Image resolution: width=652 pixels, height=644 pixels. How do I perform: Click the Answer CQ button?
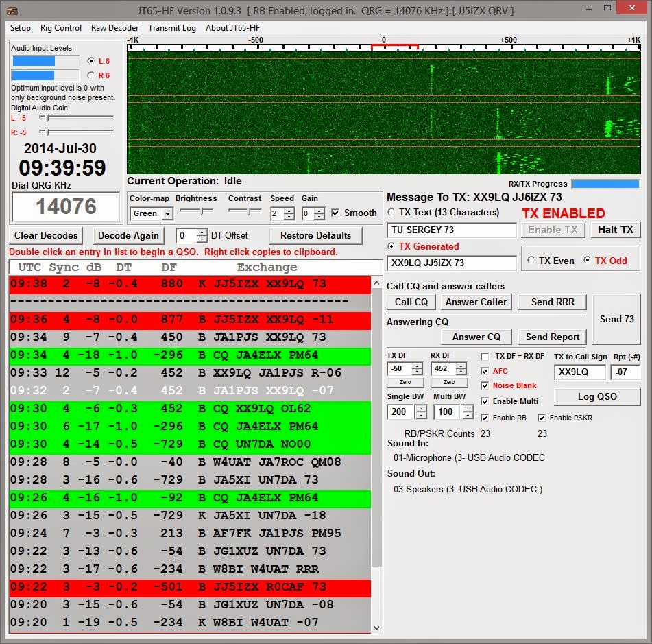476,337
